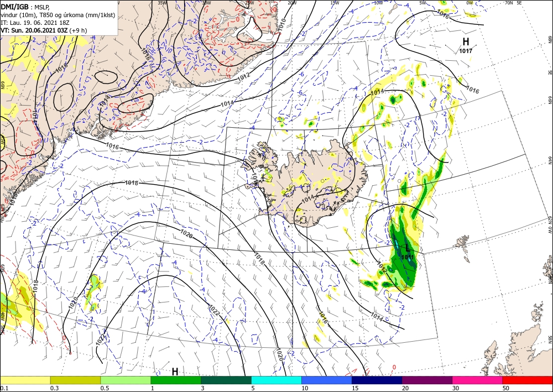Click the 'vindur (10m), T850 og úrkoma' line
The height and width of the screenshot is (392, 553).
pos(58,15)
